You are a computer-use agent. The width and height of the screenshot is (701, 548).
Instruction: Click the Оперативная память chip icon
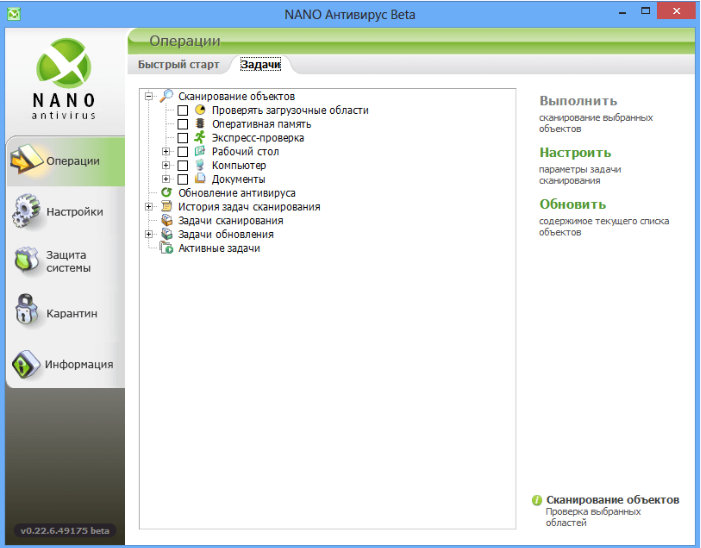point(200,123)
